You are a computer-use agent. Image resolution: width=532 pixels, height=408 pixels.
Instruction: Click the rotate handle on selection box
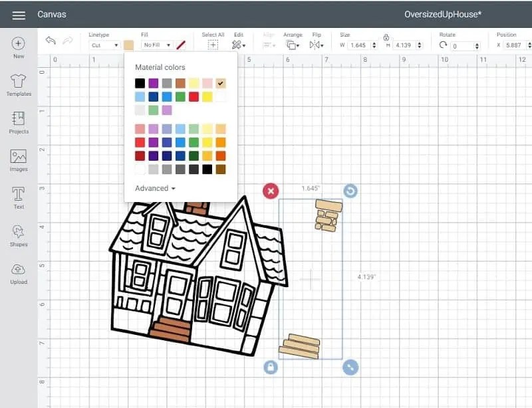tap(350, 191)
